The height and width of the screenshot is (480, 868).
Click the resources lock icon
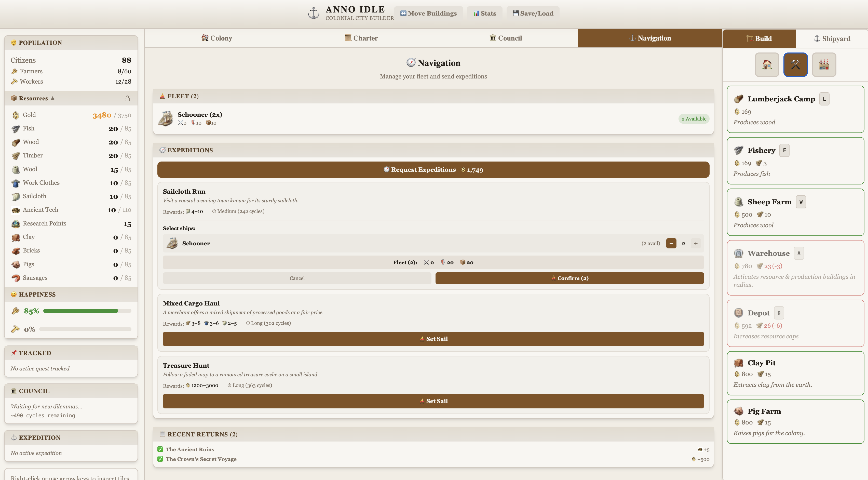(127, 98)
